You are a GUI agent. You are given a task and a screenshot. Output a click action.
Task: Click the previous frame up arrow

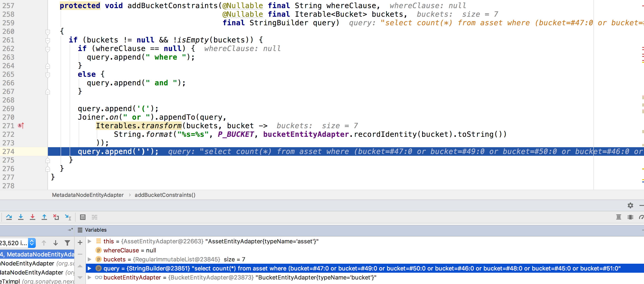(44, 243)
